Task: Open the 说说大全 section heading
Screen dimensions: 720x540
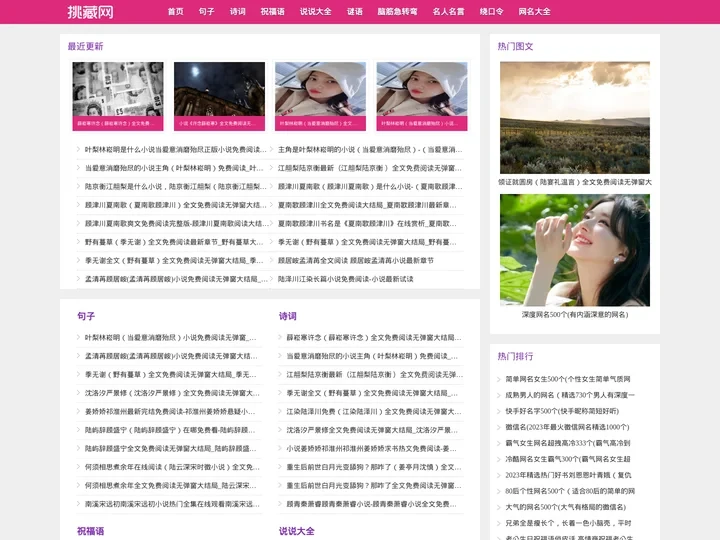Action: click(297, 531)
